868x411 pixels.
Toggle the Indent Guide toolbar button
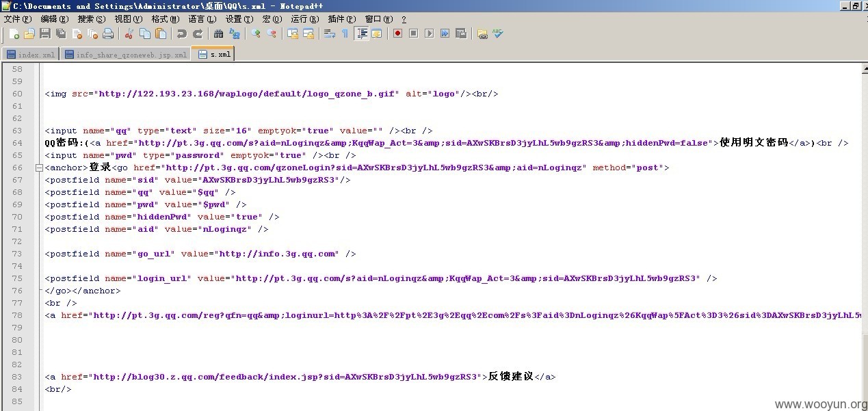(362, 34)
